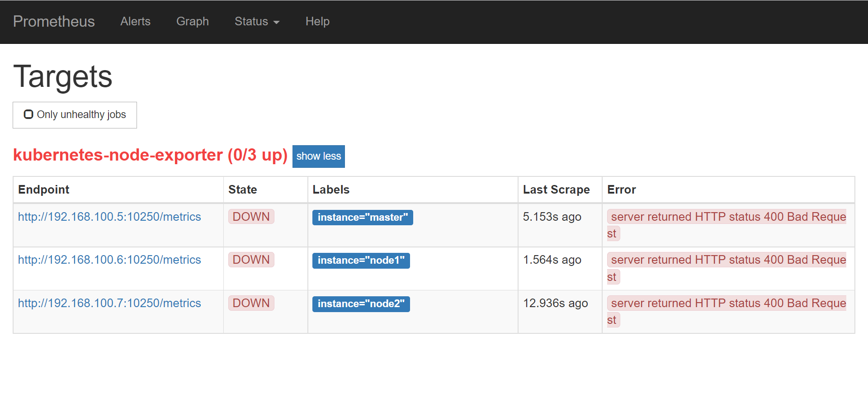
Task: Go to the Alerts page
Action: point(135,21)
